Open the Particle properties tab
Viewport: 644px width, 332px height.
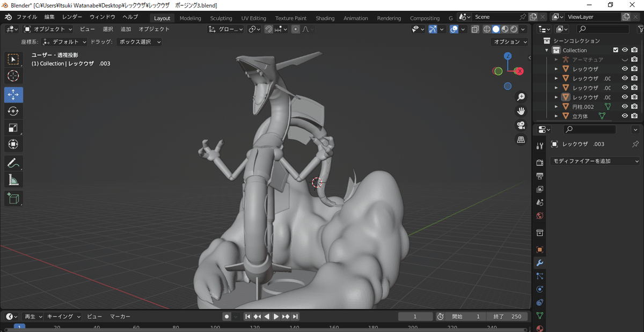pos(540,276)
